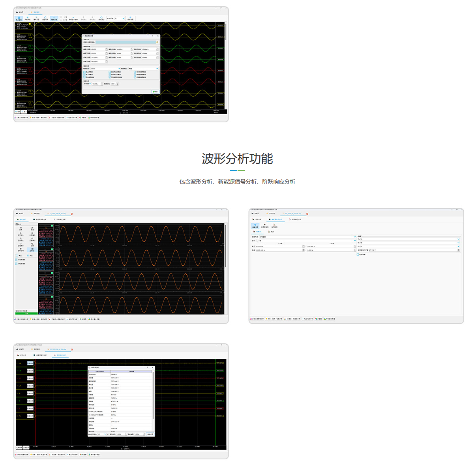Click the record file save path field

(126, 42)
